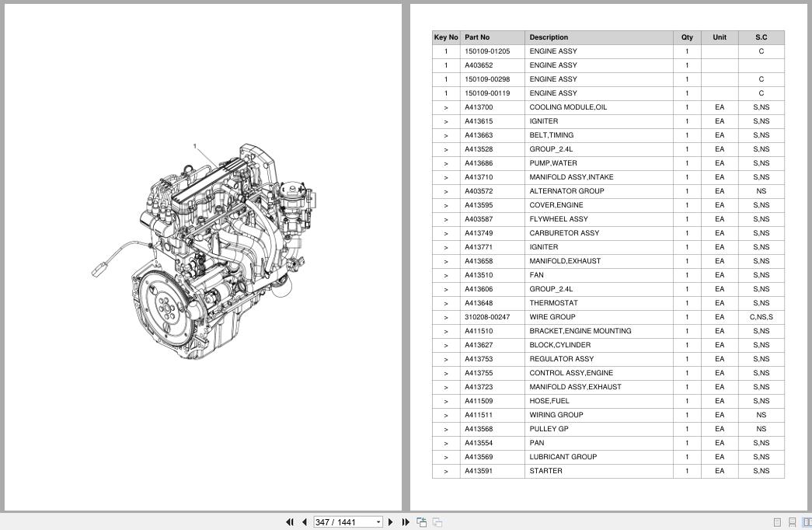Select the FLYWHEEL ASSY description
Image resolution: width=812 pixels, height=530 pixels.
coord(558,219)
